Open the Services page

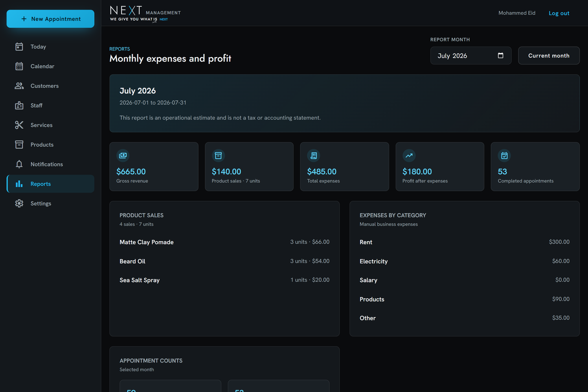[x=51, y=125]
